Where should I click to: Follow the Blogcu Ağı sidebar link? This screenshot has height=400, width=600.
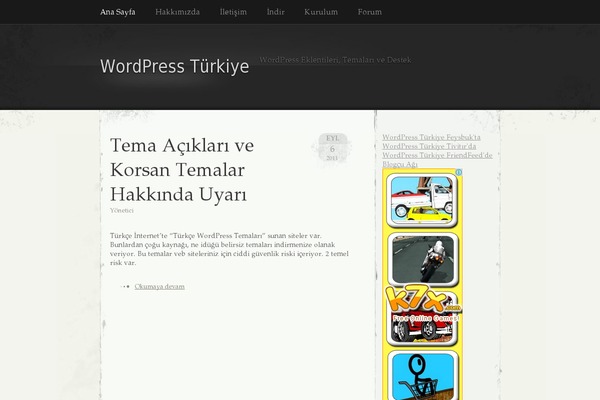(x=400, y=164)
